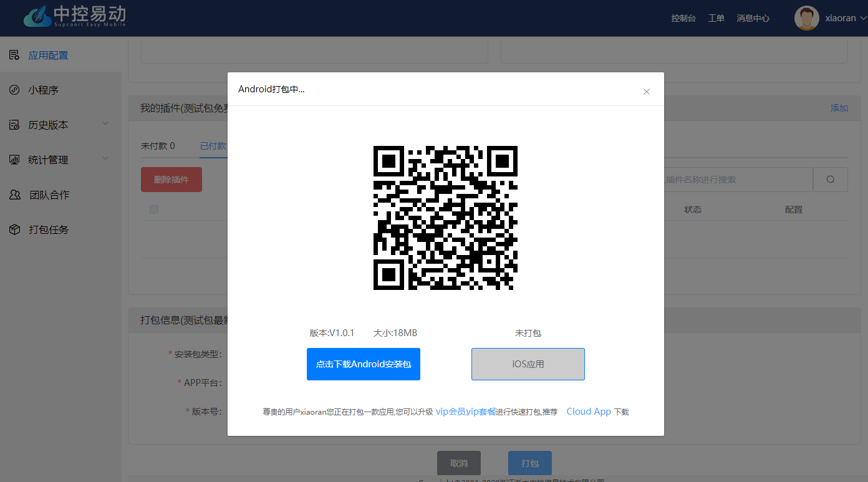Click the iOS应用 button
Image resolution: width=868 pixels, height=482 pixels.
(528, 364)
